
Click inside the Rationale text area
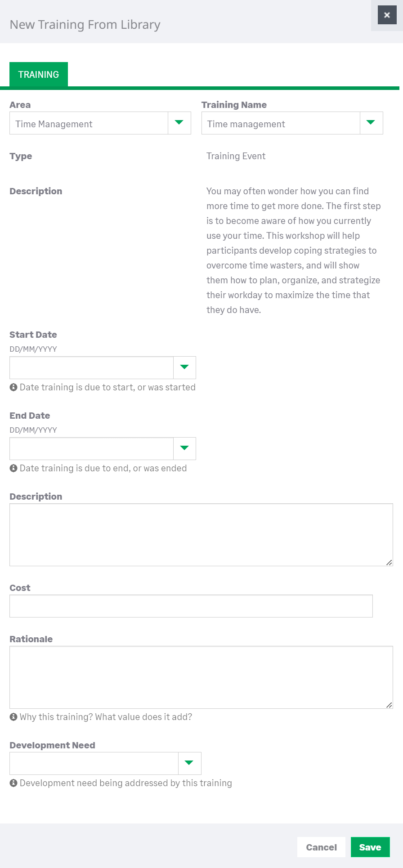click(201, 677)
